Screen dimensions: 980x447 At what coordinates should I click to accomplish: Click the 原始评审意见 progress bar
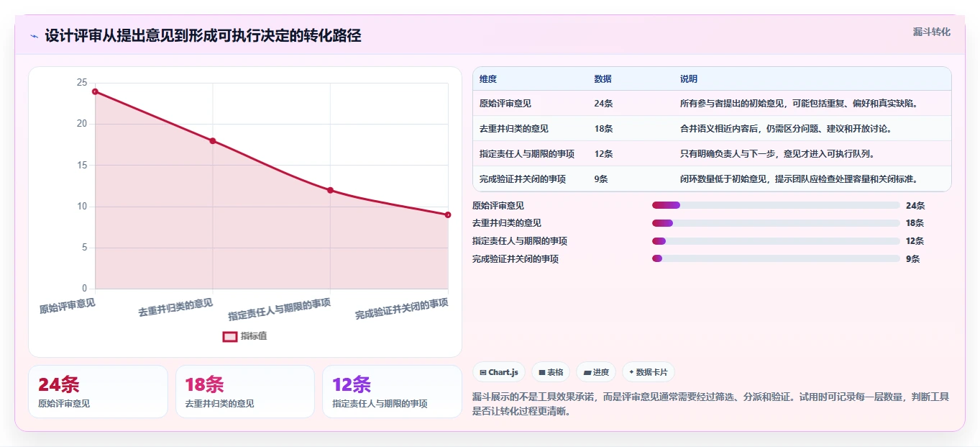pos(776,205)
